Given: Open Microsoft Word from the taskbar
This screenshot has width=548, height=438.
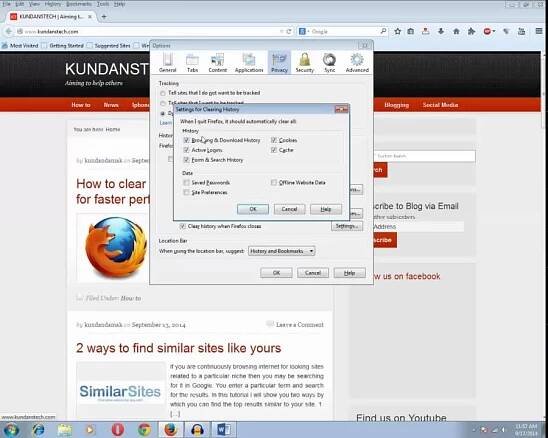Looking at the screenshot, I should point(224,429).
